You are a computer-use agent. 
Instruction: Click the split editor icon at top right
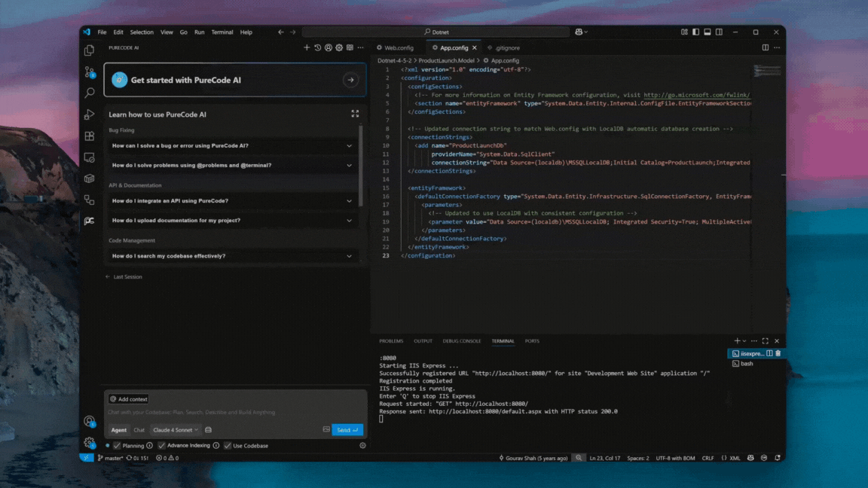point(765,47)
